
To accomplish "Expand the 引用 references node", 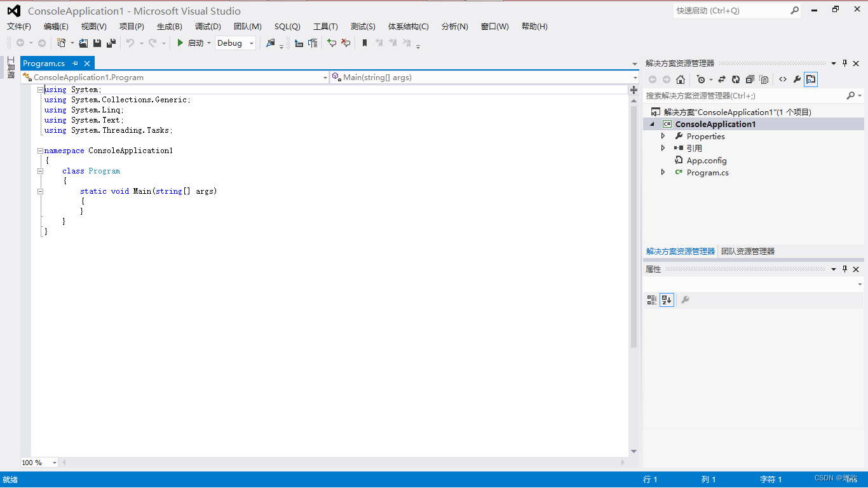I will 663,148.
